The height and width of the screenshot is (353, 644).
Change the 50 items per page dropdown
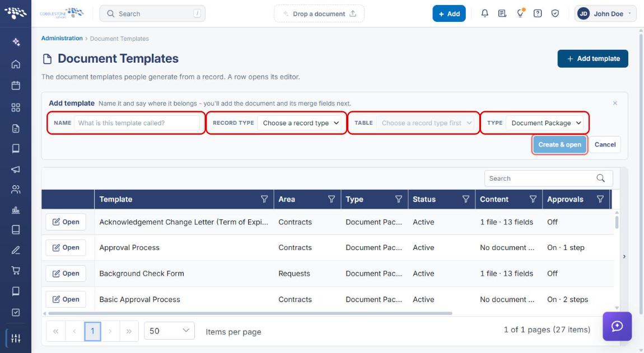point(169,331)
